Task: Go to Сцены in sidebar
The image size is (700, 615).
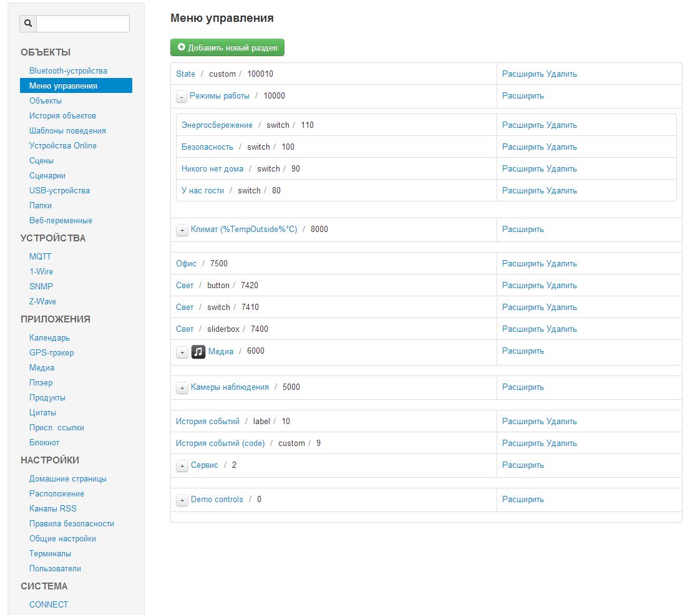Action: 42,161
